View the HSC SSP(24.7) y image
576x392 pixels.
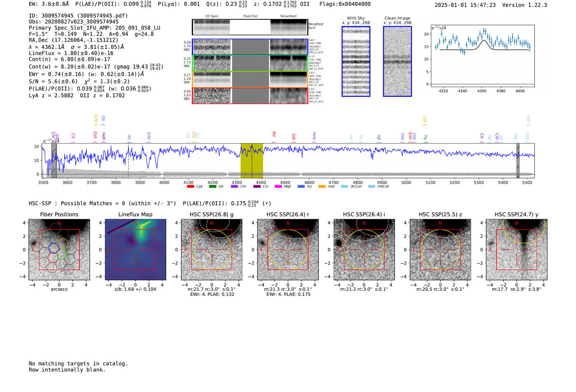(517, 250)
